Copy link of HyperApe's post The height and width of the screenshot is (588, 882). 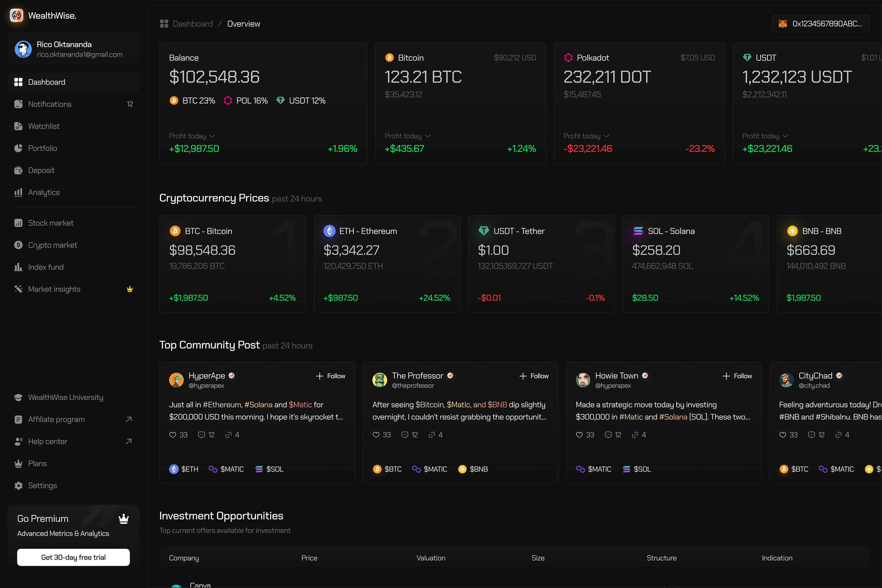(x=228, y=435)
